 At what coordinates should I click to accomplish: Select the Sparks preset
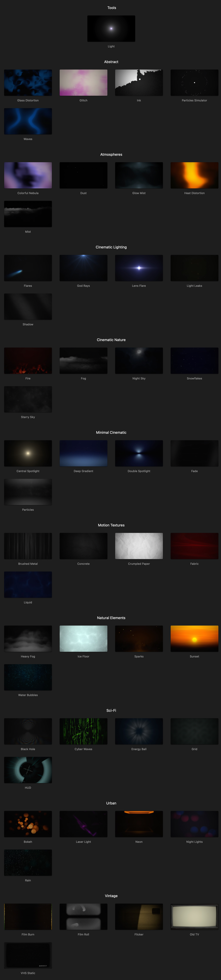point(139,639)
